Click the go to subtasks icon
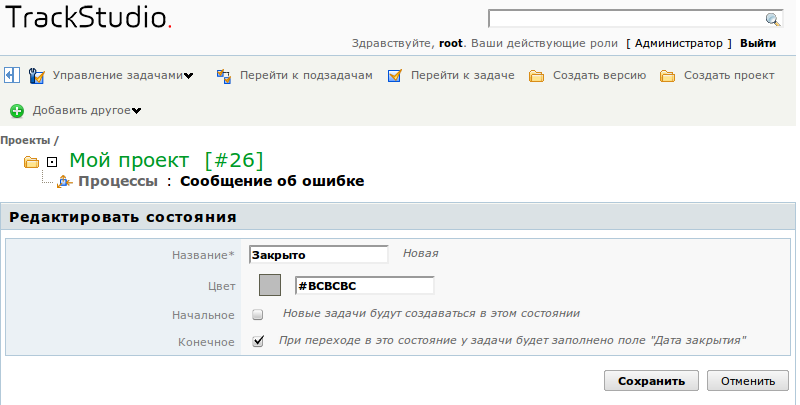 pyautogui.click(x=224, y=75)
